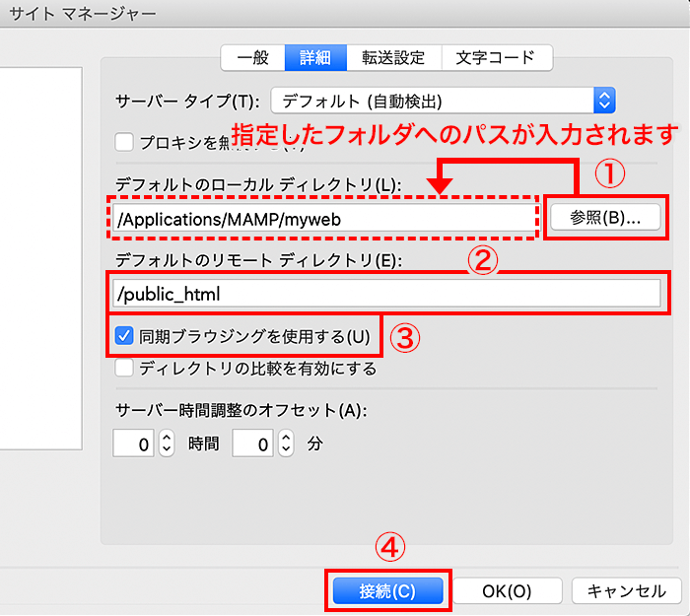Increase the 分 offset with up arrow

click(286, 439)
